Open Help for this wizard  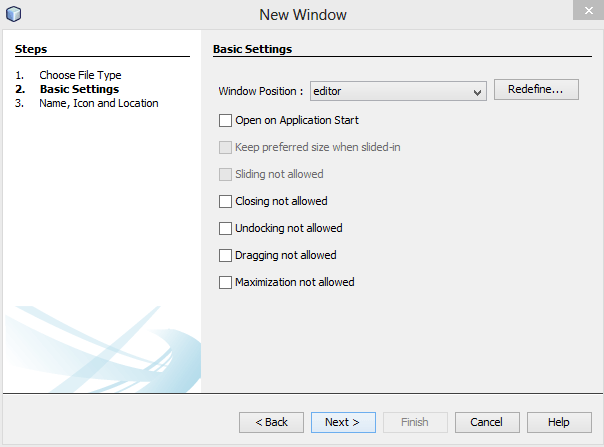pos(559,422)
